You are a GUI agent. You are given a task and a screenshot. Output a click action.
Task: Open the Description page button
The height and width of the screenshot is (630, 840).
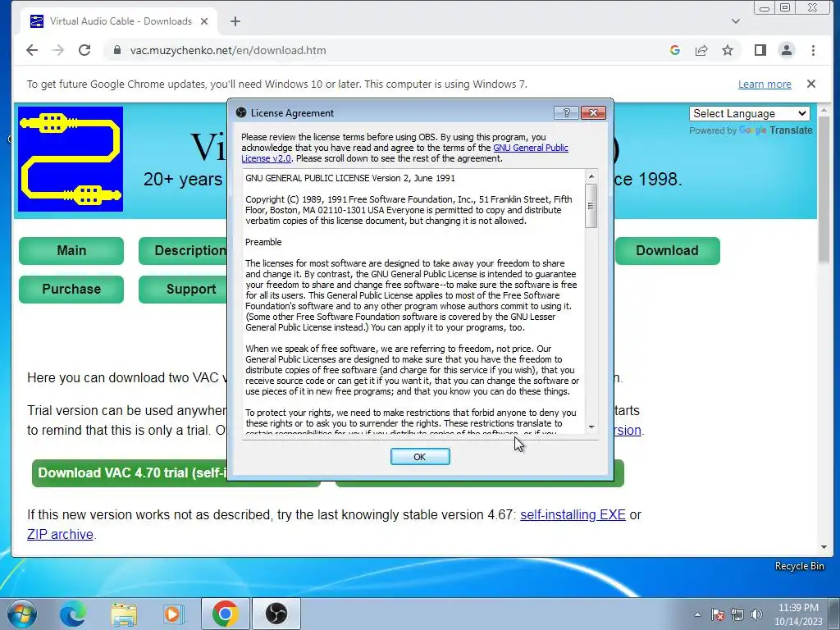[183, 251]
